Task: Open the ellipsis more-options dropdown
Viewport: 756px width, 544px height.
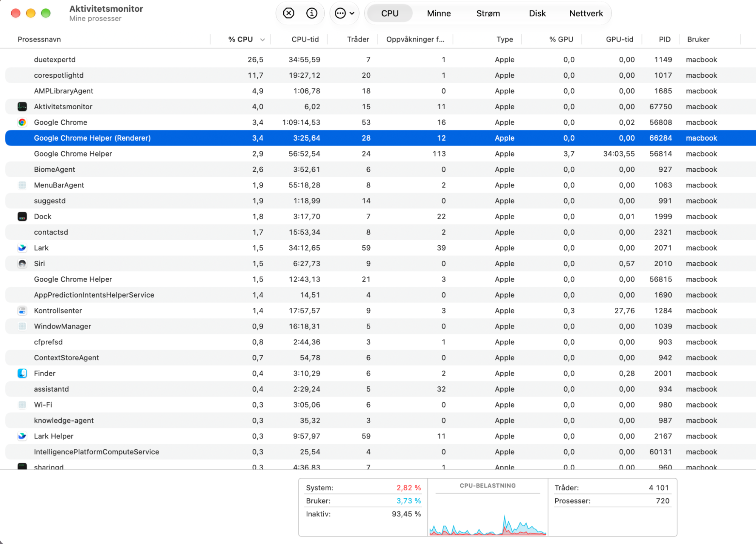Action: (x=345, y=13)
